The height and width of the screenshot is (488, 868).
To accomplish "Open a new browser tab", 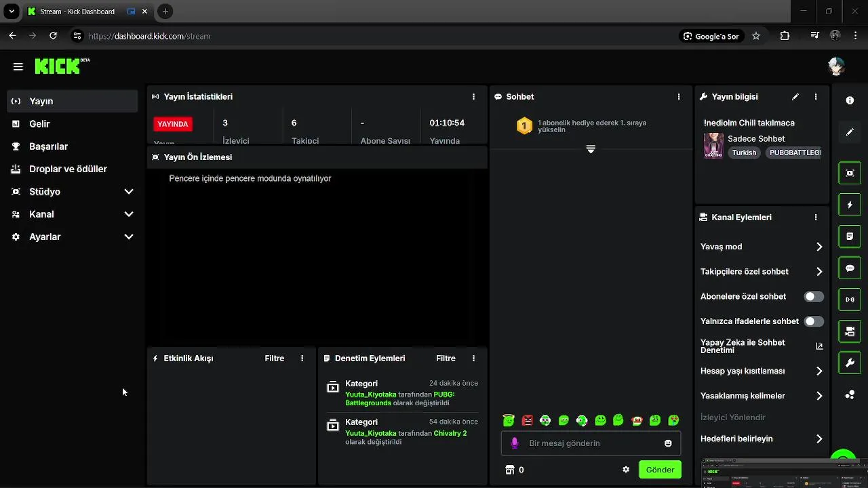I will pyautogui.click(x=165, y=12).
